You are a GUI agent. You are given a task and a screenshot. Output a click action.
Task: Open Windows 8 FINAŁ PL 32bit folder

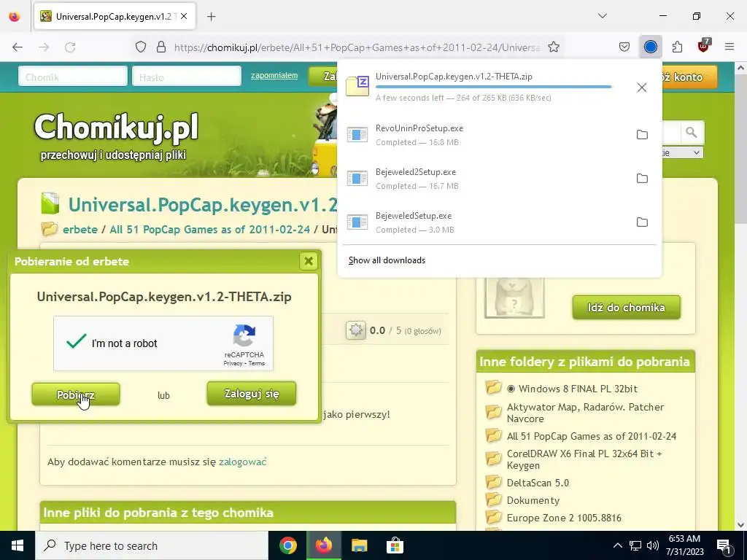[578, 389]
